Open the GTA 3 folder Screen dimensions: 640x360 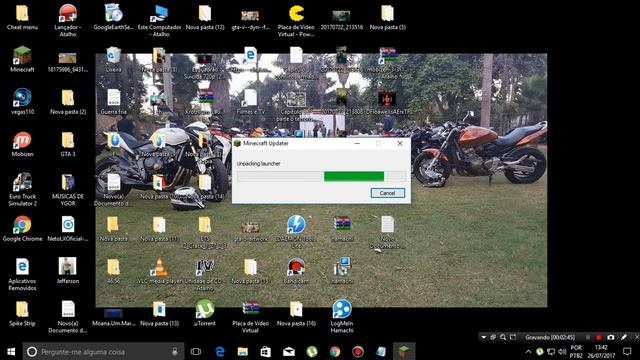pyautogui.click(x=68, y=144)
